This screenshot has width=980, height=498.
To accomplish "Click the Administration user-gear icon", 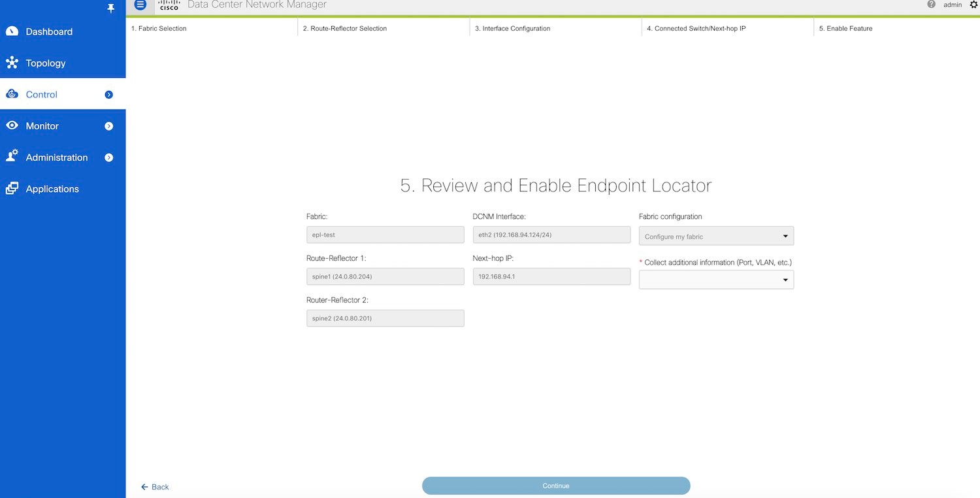I will 12,157.
